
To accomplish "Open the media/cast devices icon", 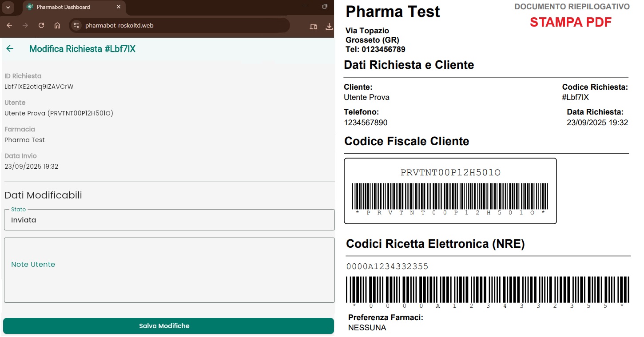I will coord(313,26).
